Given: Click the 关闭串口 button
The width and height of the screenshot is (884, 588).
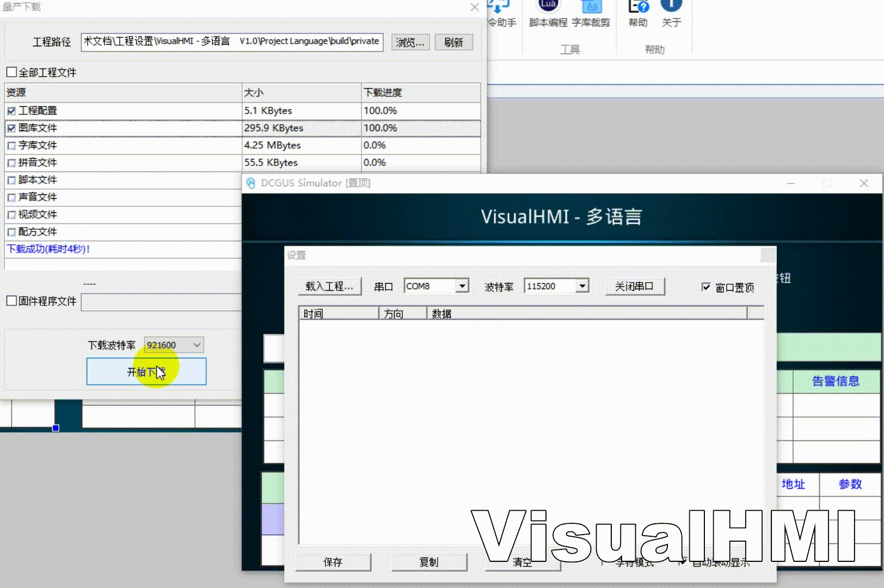Looking at the screenshot, I should point(635,286).
